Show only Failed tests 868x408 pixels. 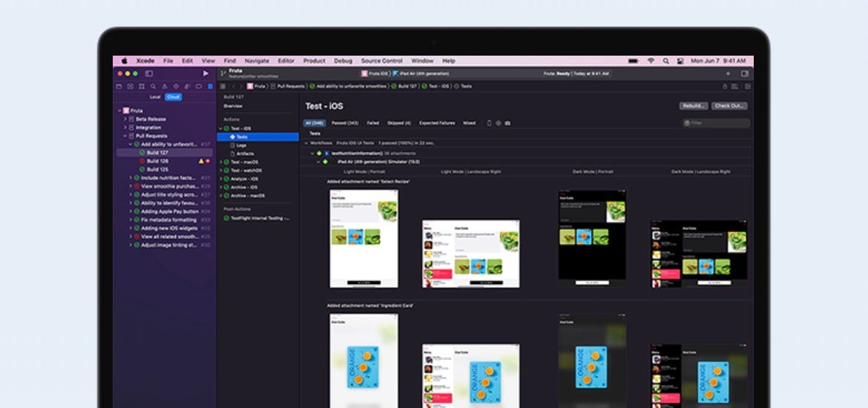(x=373, y=123)
